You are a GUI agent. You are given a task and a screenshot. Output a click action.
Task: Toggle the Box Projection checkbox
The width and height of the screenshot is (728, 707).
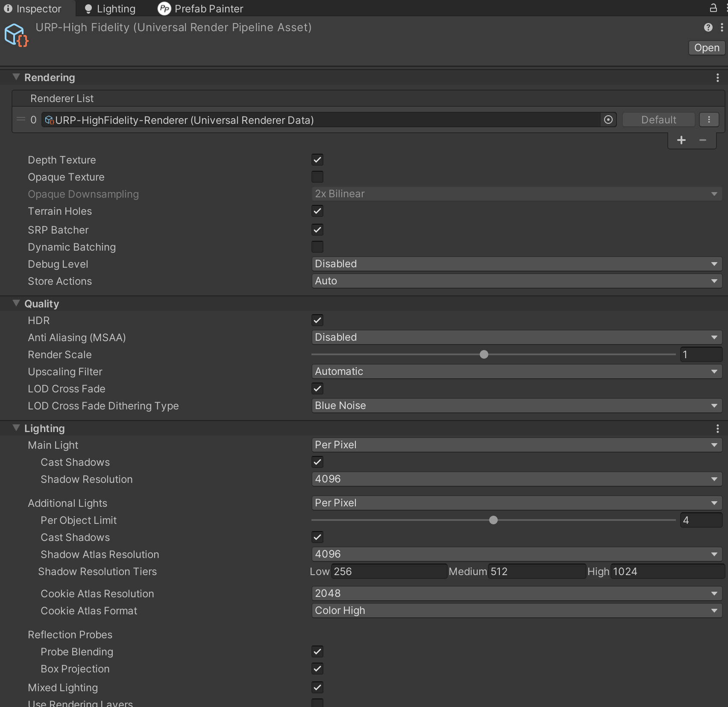point(317,669)
